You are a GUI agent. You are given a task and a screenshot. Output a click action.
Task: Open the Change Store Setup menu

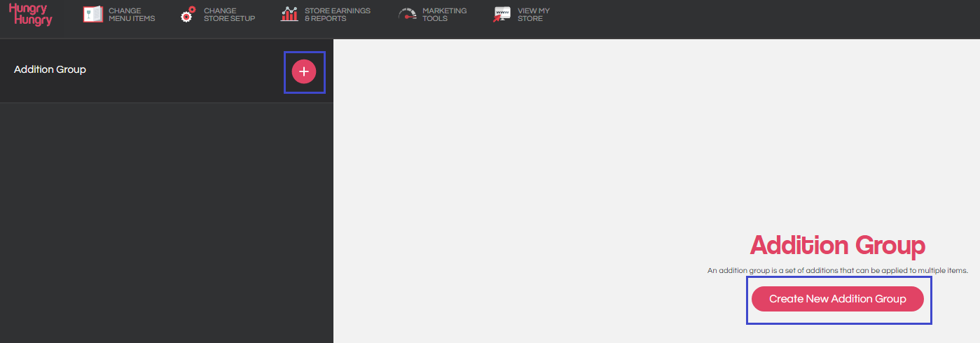pos(229,15)
